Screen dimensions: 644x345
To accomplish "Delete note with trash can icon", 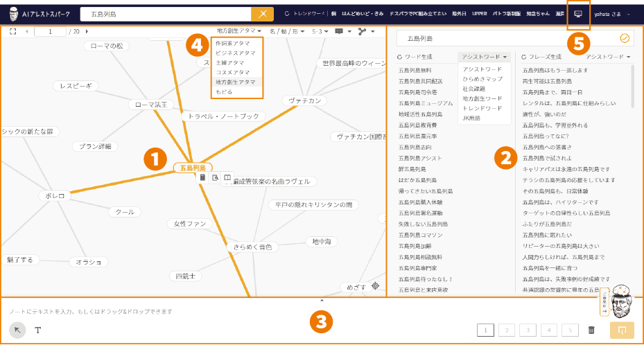I will click(591, 330).
